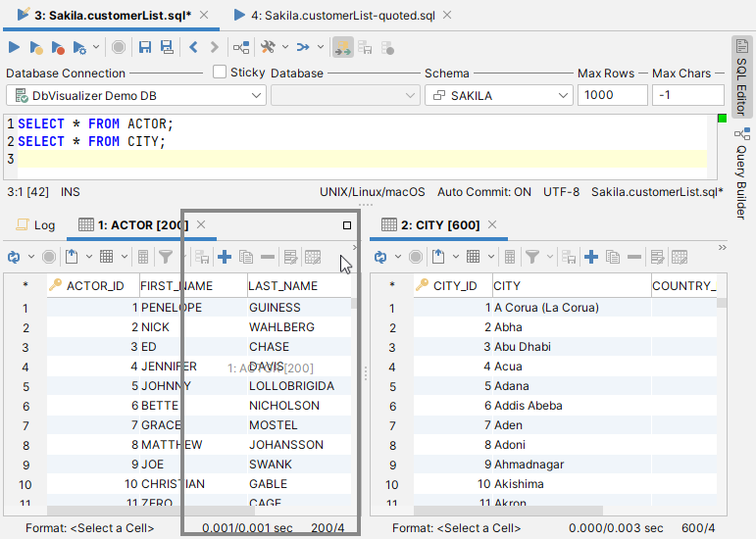Click the explain plan diagram icon

point(240,47)
